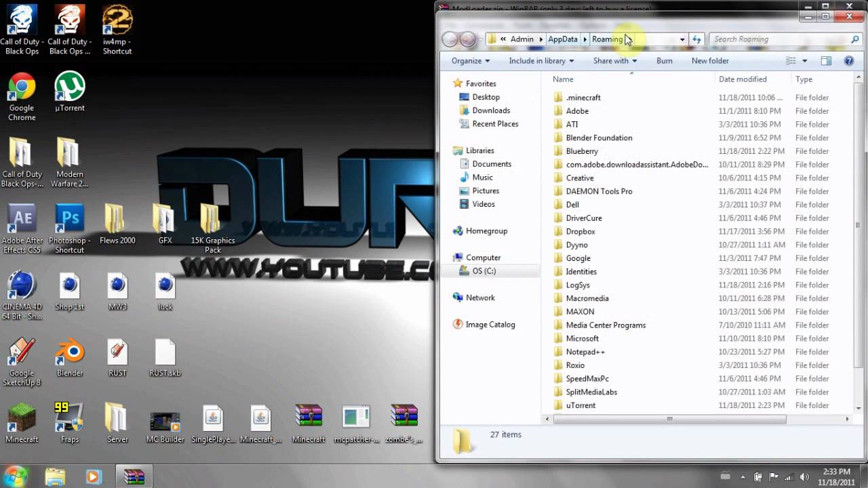Open the Include in library dropdown
Screen dimensions: 868x488
541,61
